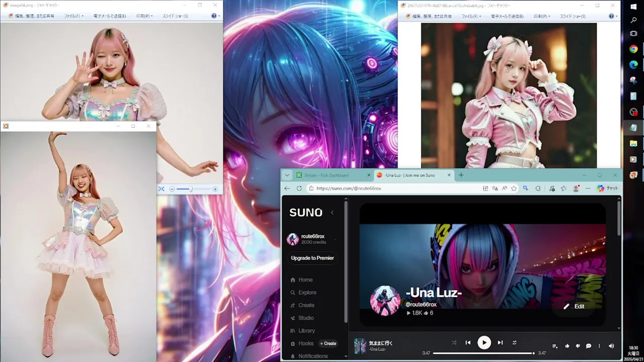Screen dimensions: 644x362
Task: Open browser settings and more menu
Action: pyautogui.click(x=588, y=188)
